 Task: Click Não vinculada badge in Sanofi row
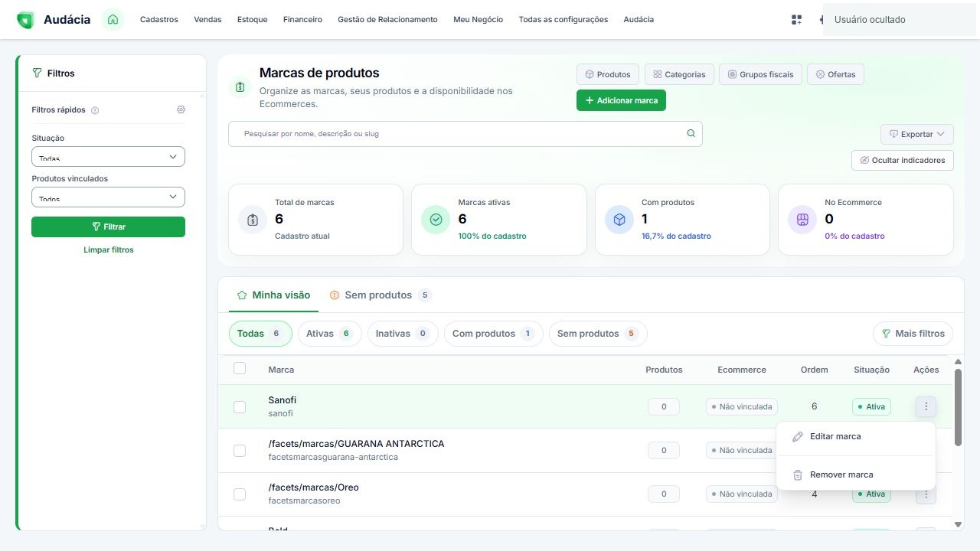(x=741, y=407)
